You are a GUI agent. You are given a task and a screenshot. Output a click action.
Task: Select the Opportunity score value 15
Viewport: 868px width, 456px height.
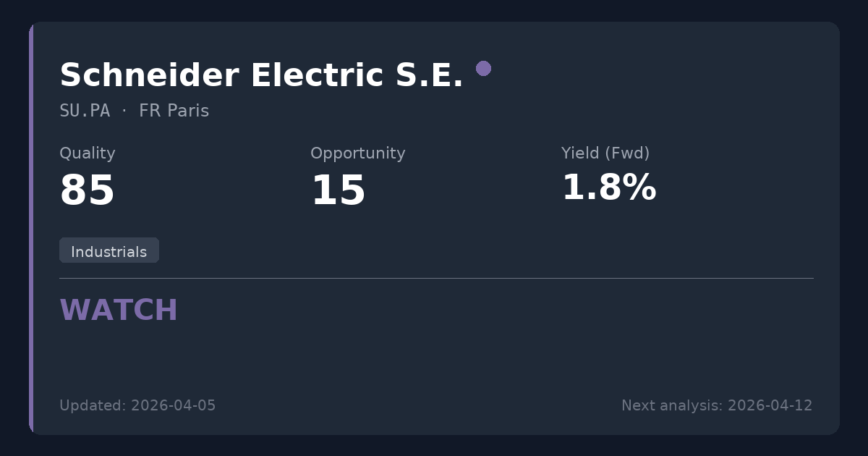338,191
